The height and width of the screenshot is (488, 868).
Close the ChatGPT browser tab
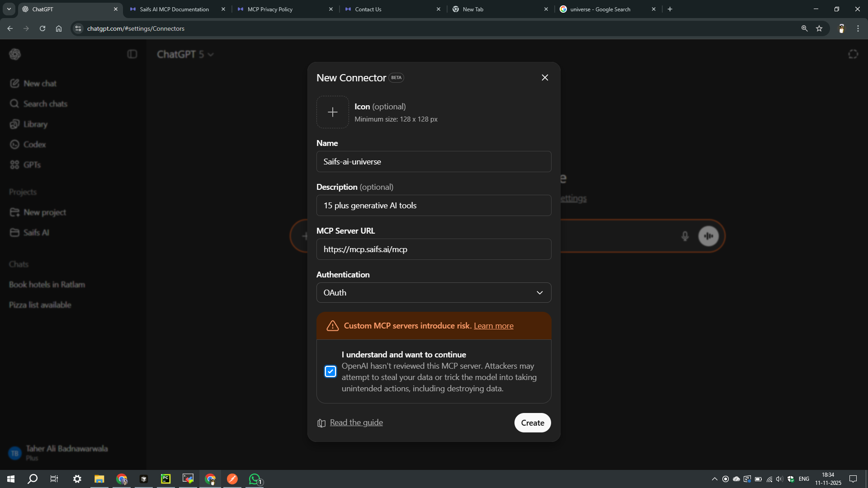116,9
